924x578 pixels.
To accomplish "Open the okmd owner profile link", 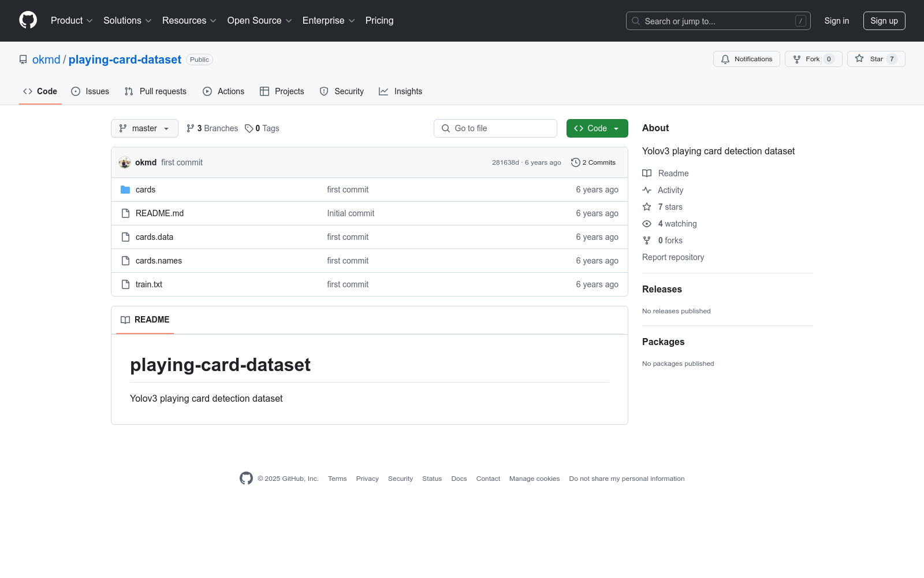I will (x=46, y=60).
